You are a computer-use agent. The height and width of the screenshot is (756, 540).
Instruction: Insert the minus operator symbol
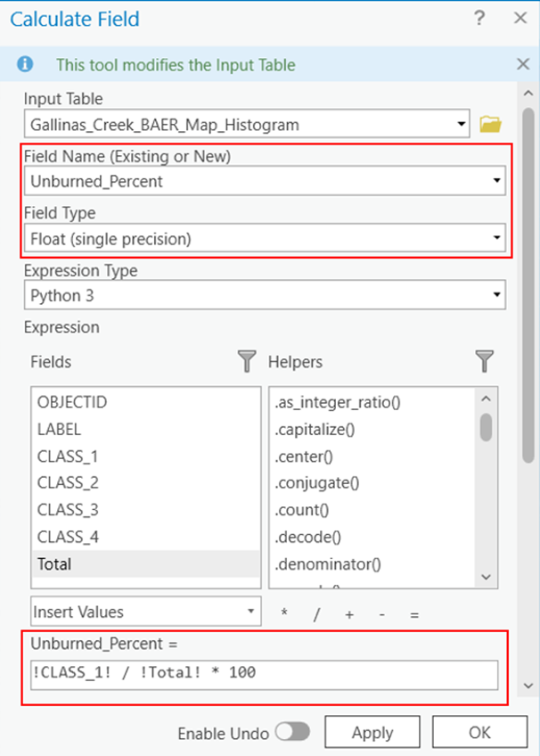click(381, 614)
